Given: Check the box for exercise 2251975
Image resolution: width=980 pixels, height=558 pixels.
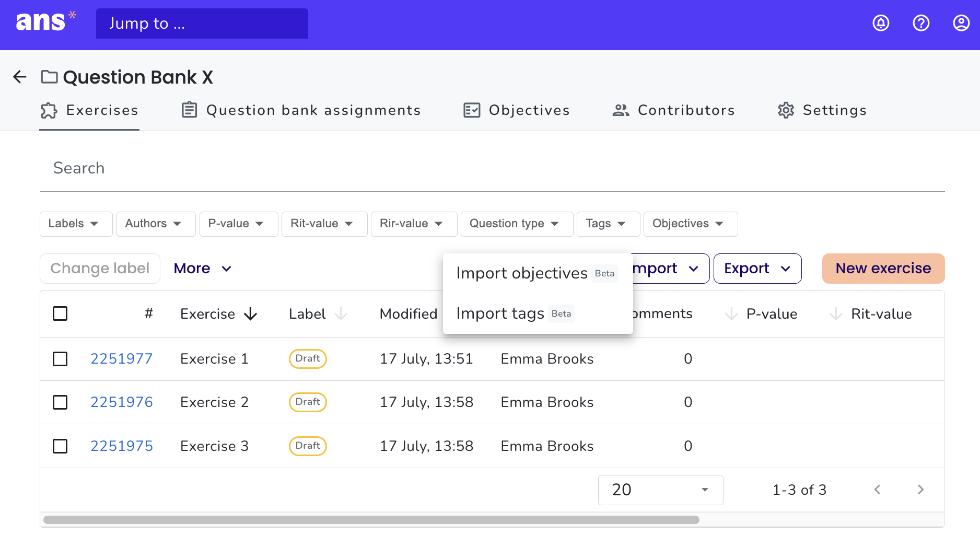Looking at the screenshot, I should 60,446.
